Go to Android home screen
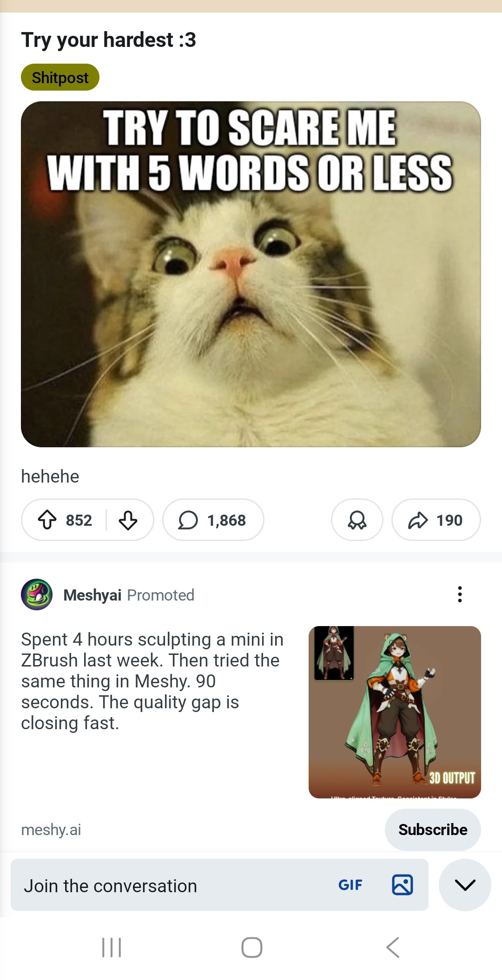 pos(251,947)
